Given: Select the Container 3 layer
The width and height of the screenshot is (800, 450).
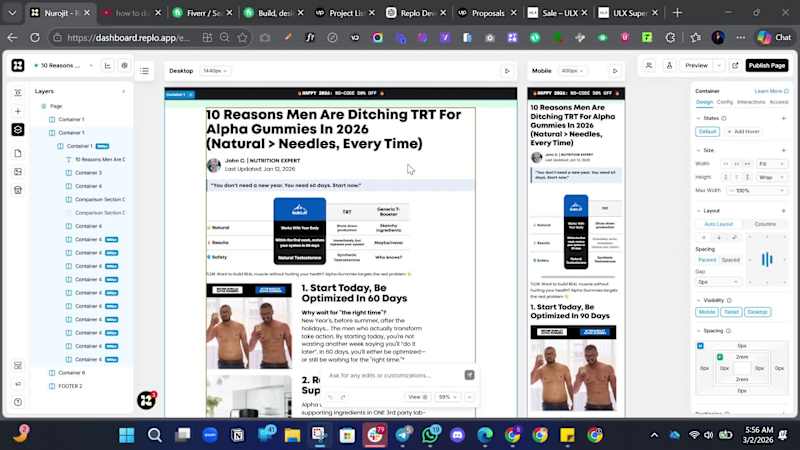Looking at the screenshot, I should coord(88,173).
